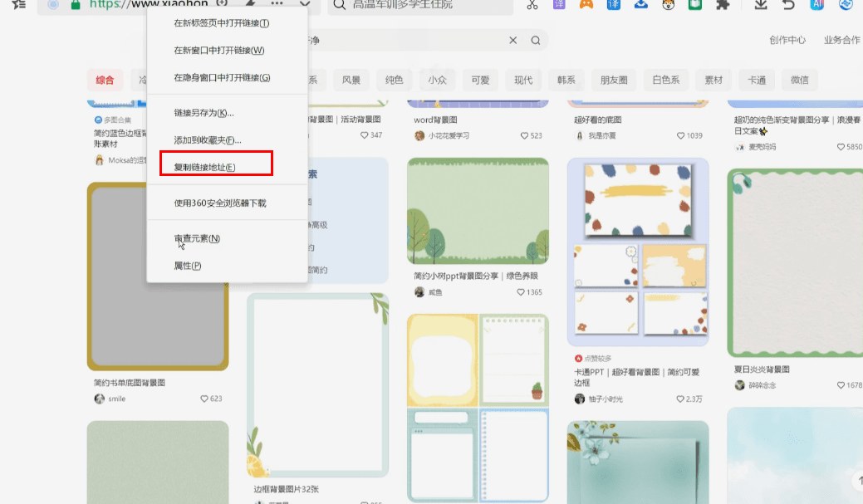Open the purple translate extension icon

[559, 5]
